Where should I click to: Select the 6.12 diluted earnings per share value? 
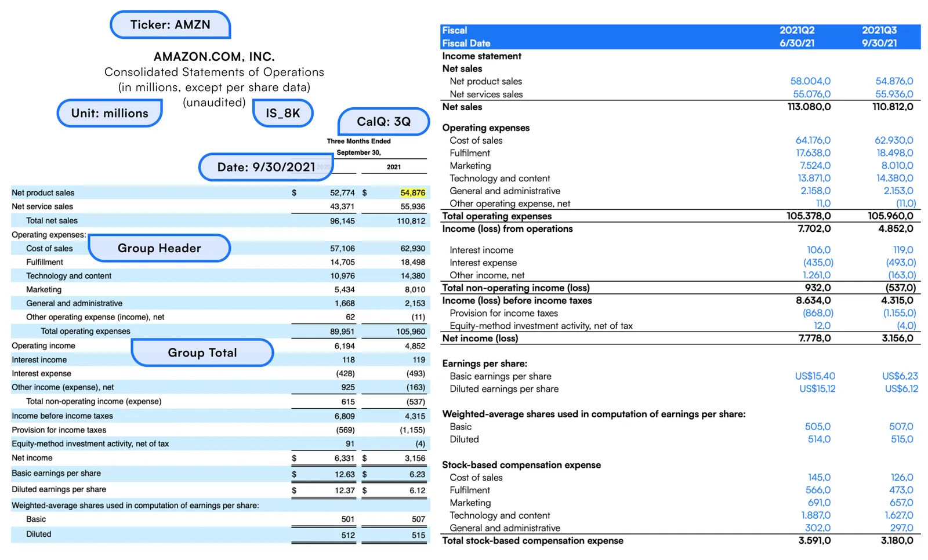point(417,490)
